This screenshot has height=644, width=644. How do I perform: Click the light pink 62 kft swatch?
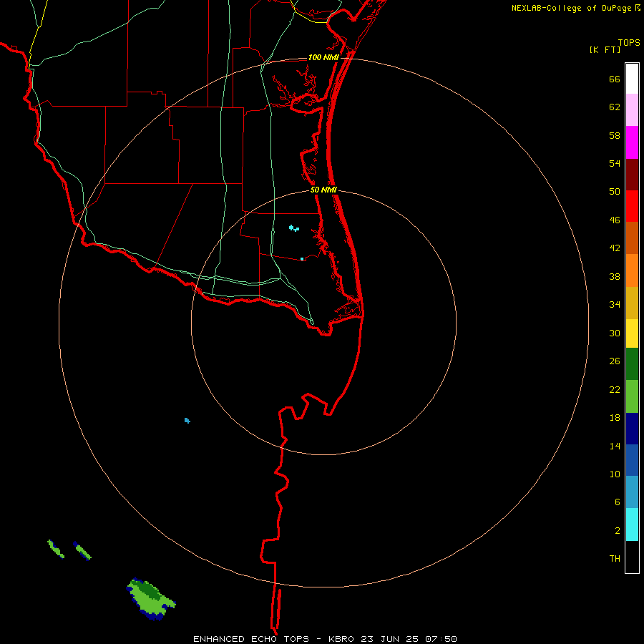pyautogui.click(x=632, y=110)
